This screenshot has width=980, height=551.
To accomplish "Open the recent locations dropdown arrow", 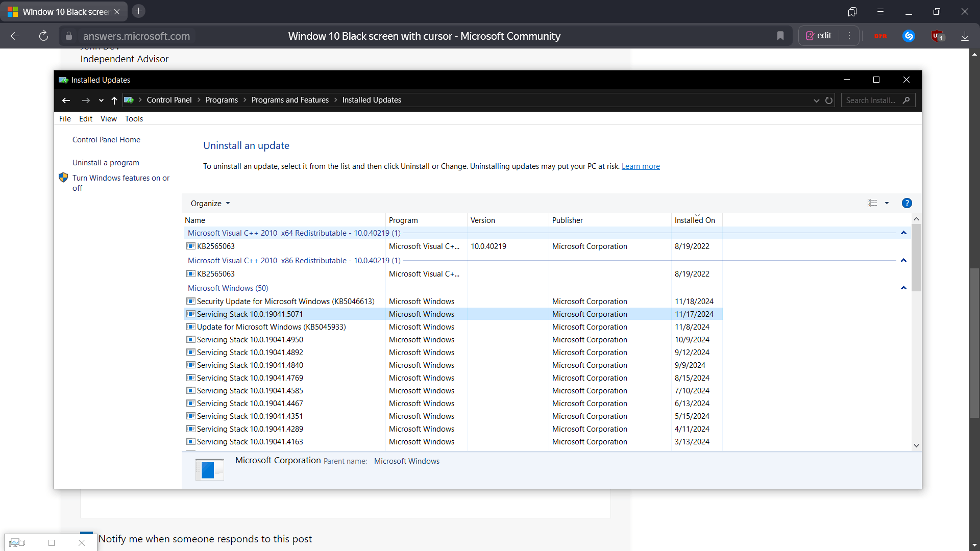I will [101, 101].
